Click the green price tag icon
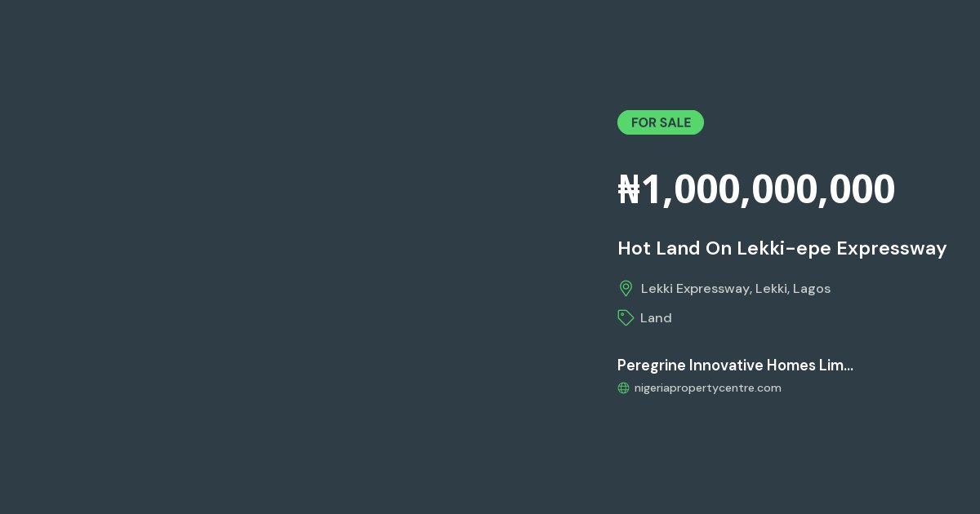980x514 pixels. (626, 317)
